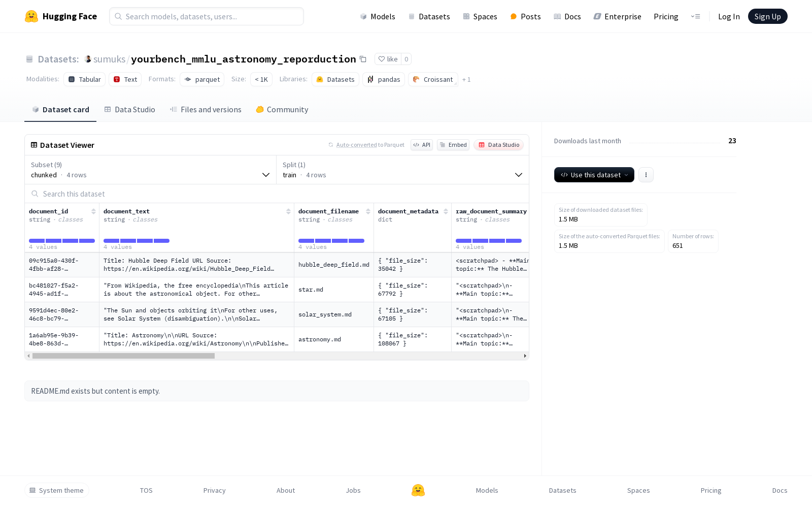Open Enterprise in the top navigation
Image resolution: width=812 pixels, height=508 pixels.
coord(618,16)
